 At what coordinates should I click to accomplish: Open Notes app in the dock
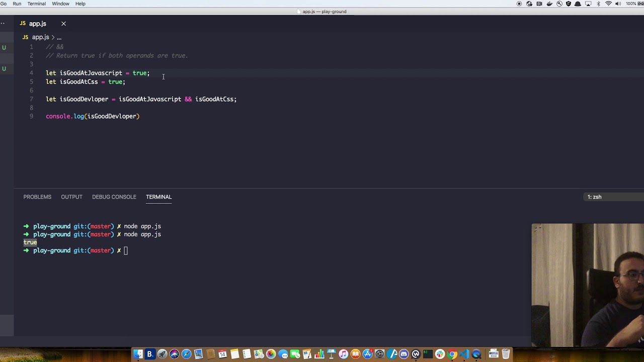point(234,354)
